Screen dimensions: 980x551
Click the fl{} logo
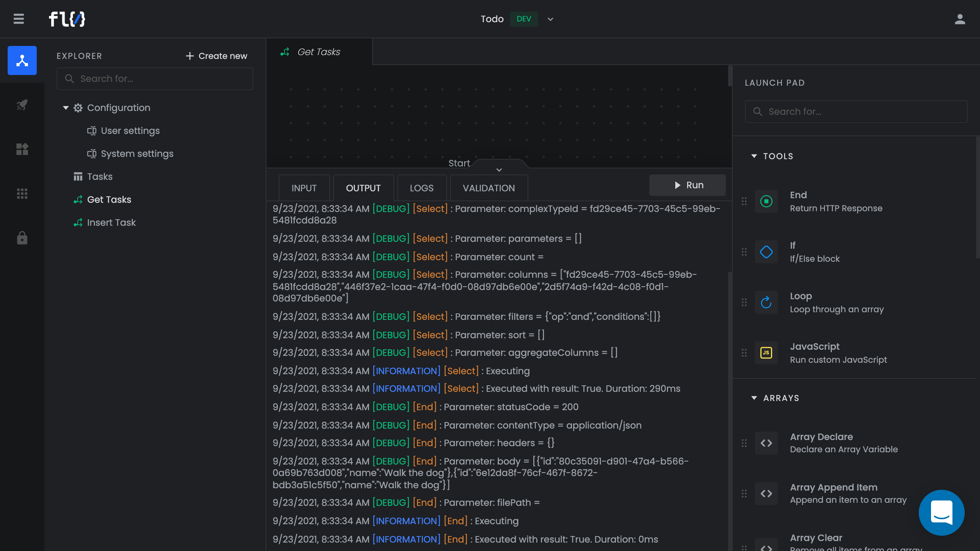pyautogui.click(x=67, y=19)
